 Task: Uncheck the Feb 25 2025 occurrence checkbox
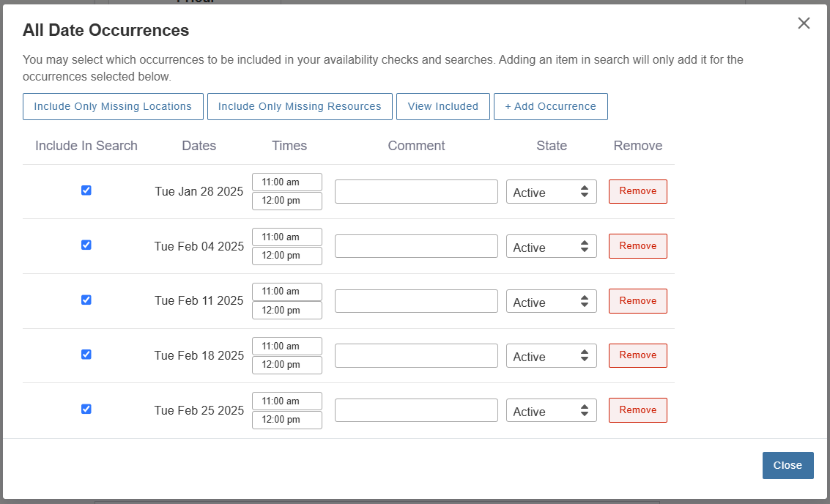pos(86,409)
